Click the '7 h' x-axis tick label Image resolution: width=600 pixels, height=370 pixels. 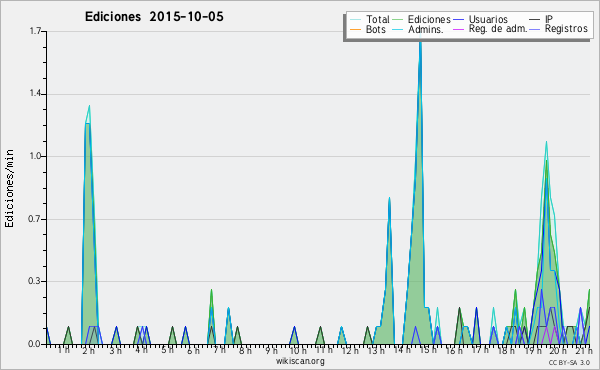pyautogui.click(x=220, y=350)
